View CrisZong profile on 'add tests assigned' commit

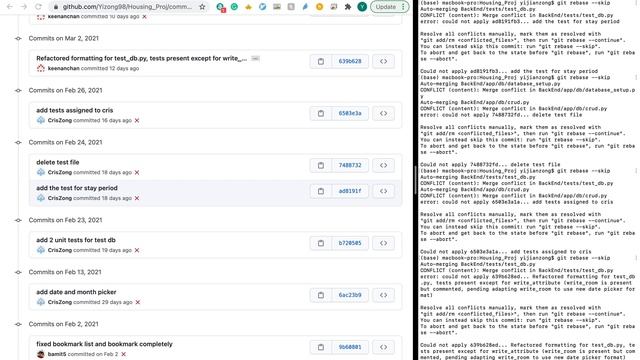click(60, 120)
